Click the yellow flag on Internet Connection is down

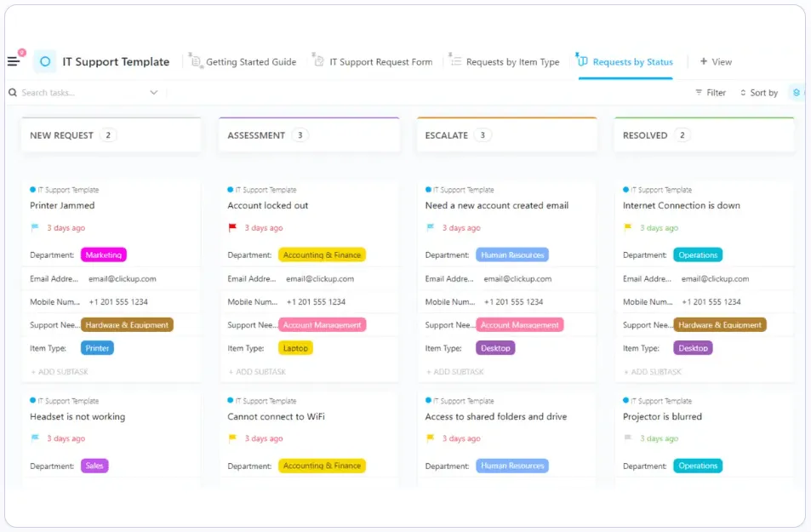tap(627, 228)
